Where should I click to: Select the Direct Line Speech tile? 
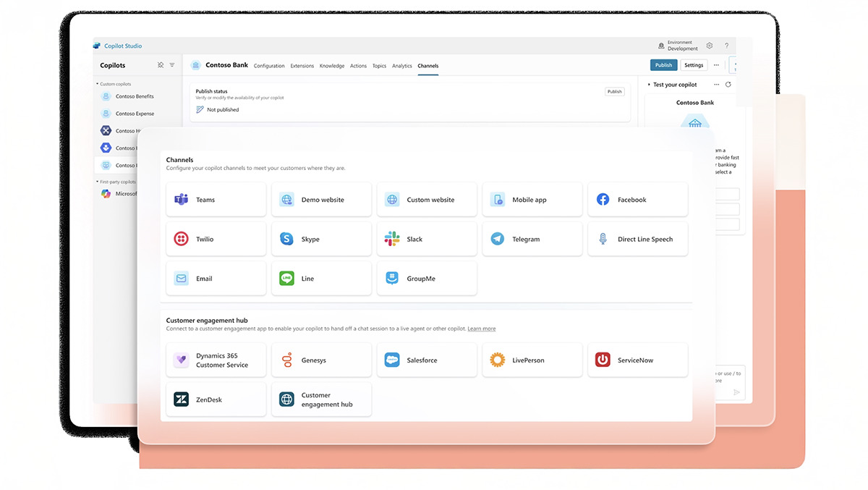coord(638,239)
